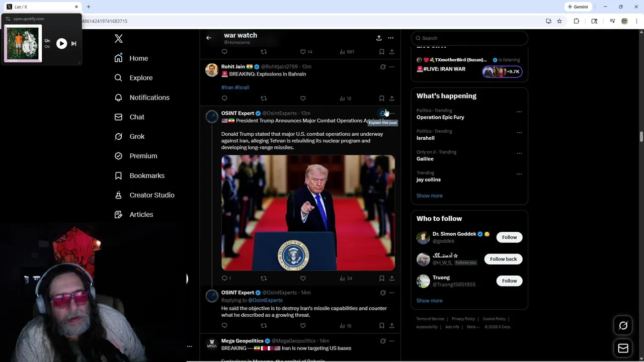Open Grok explain on Rohit Jain post
The height and width of the screenshot is (362, 644).
click(x=383, y=67)
